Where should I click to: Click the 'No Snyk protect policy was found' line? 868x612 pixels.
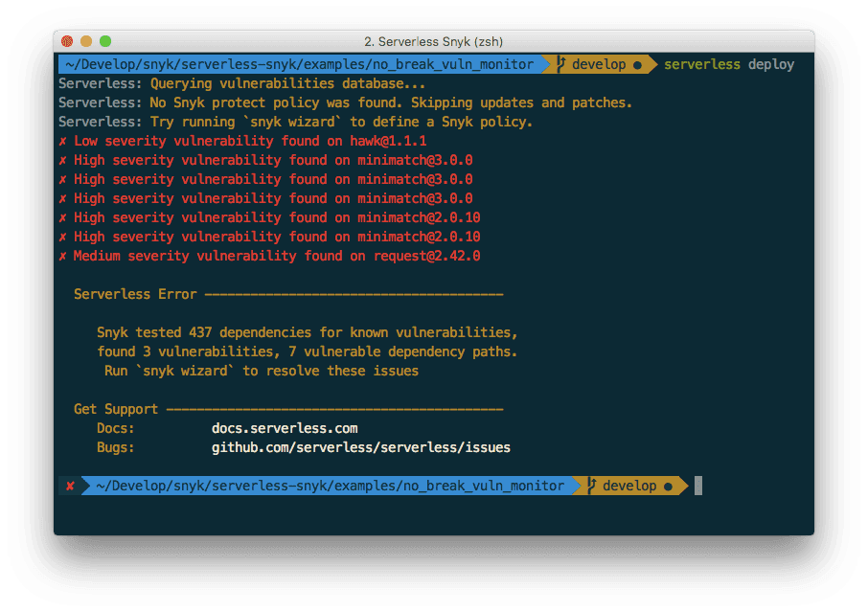click(x=346, y=102)
